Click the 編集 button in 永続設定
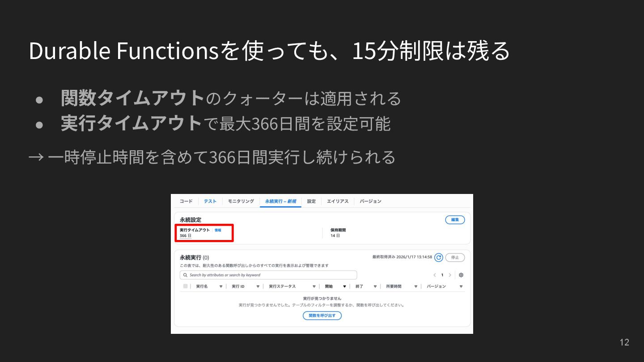The image size is (644, 362). (x=455, y=220)
